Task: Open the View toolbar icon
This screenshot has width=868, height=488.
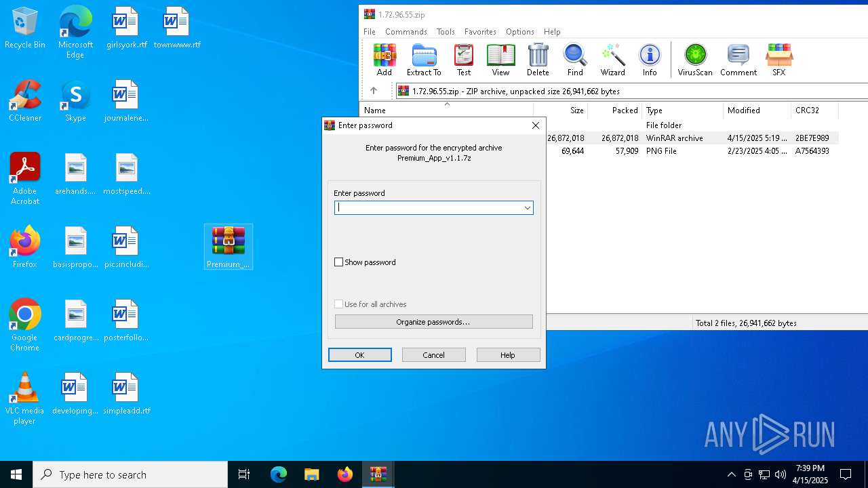Action: click(x=500, y=60)
